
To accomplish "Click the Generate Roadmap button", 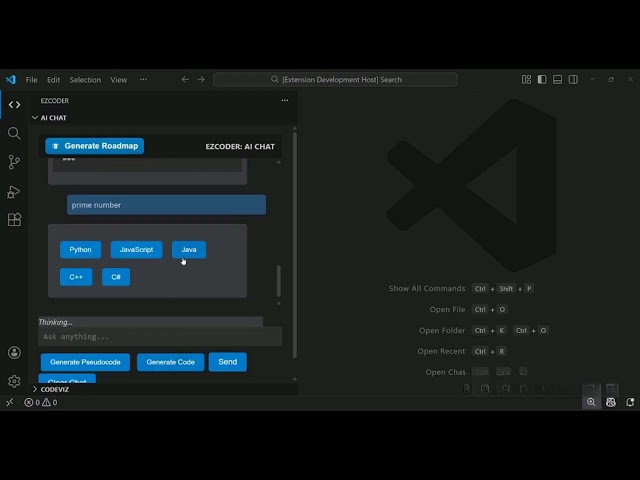I will pos(95,146).
